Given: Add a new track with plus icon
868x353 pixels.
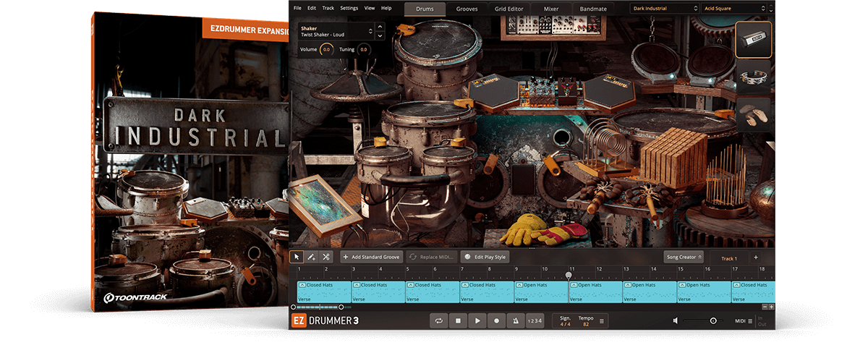Looking at the screenshot, I should pos(756,258).
